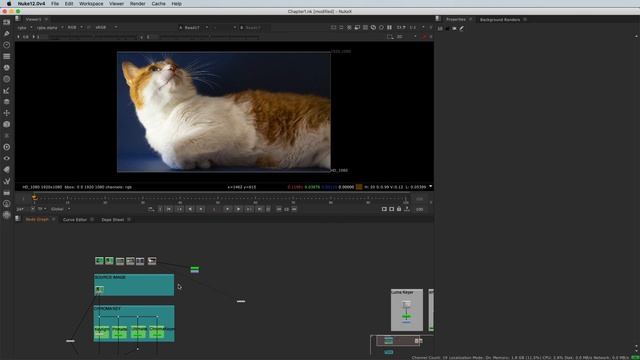Open the 3D nodes cube icon

7,124
